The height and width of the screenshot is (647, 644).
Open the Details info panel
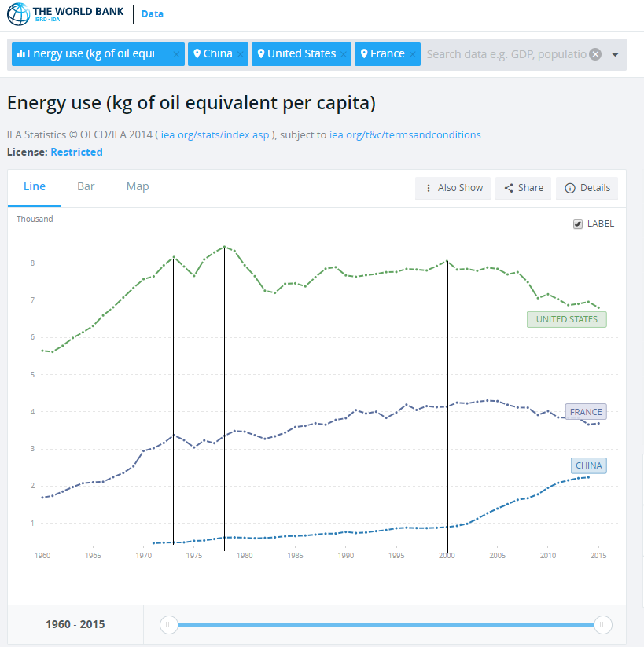pos(587,188)
